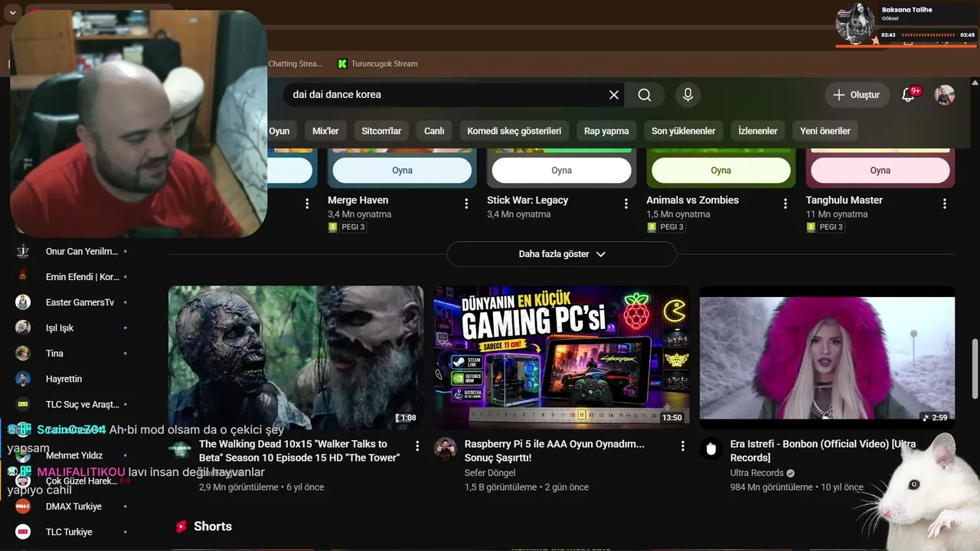This screenshot has width=980, height=551.
Task: Click Oyna under Animals vs Zombies
Action: click(x=721, y=171)
